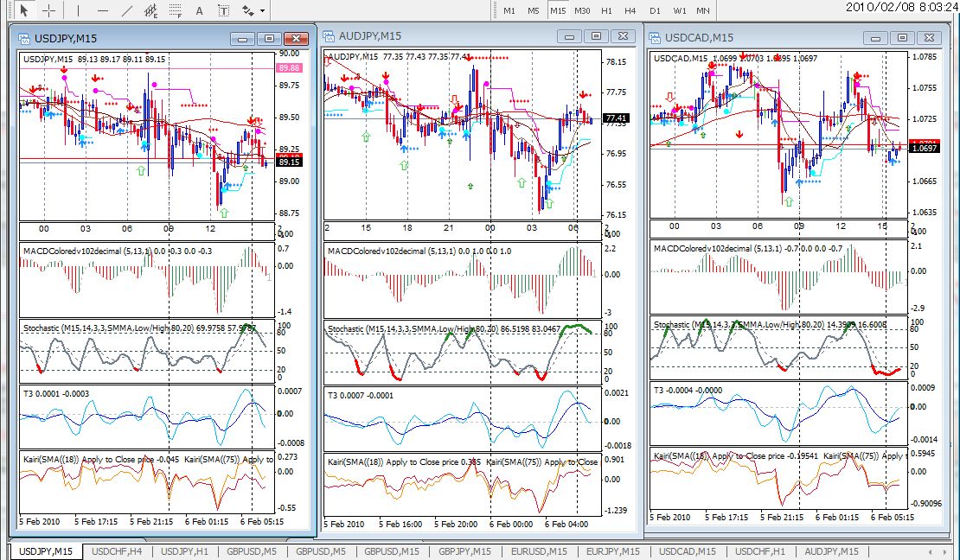Switch to the EURUSD,M15 chart tab
This screenshot has height=560, width=960.
[539, 551]
